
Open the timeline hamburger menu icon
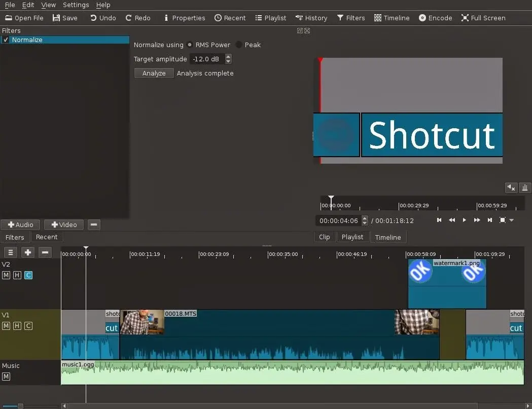coord(10,252)
